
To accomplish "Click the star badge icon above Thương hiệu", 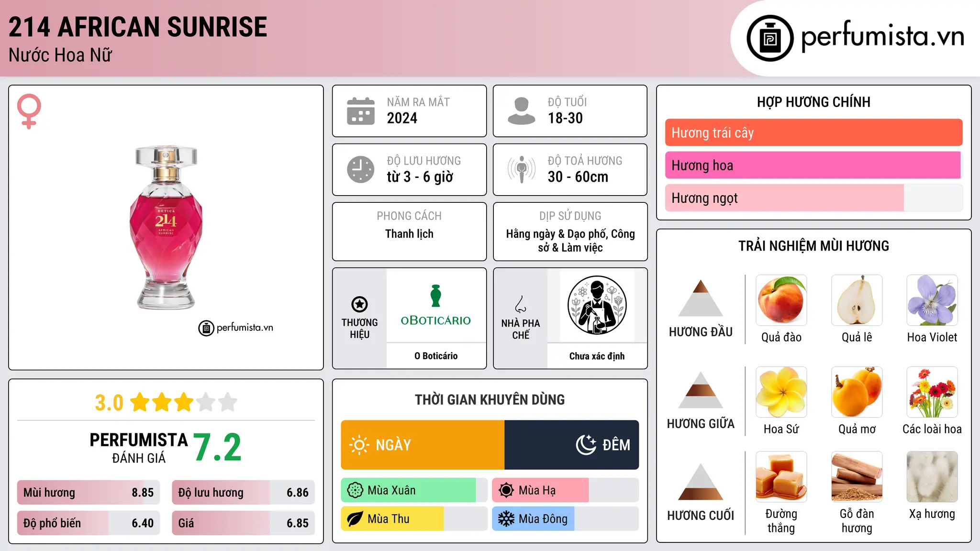I will pos(359,304).
